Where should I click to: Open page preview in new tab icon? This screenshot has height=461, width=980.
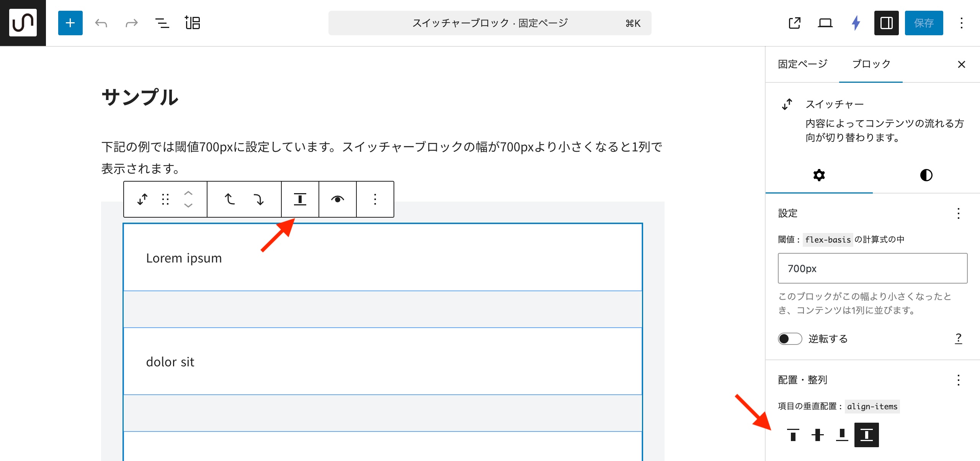tap(794, 23)
